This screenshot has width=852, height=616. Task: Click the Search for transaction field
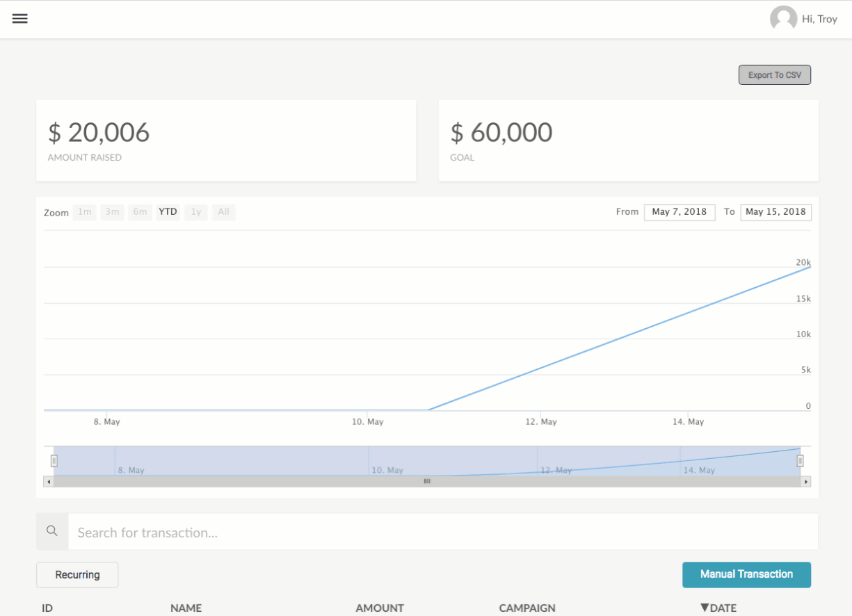(x=442, y=533)
